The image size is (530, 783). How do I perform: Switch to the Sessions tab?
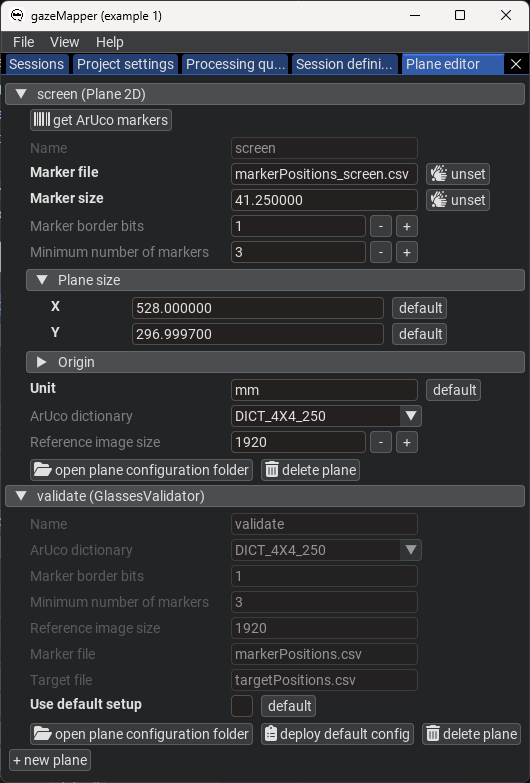(36, 64)
